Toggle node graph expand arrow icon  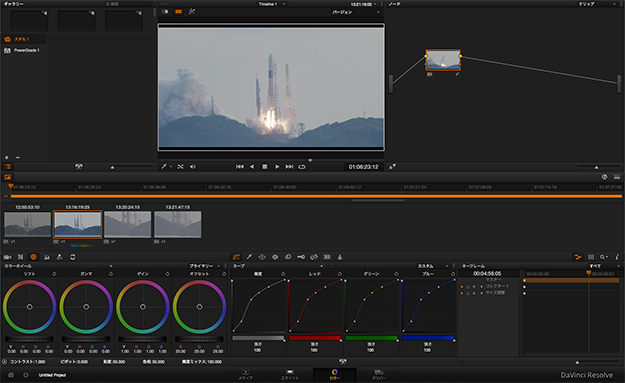tap(393, 167)
